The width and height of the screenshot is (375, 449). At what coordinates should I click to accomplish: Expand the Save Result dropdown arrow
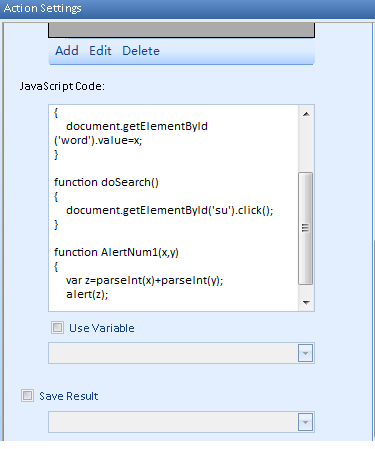[x=305, y=422]
